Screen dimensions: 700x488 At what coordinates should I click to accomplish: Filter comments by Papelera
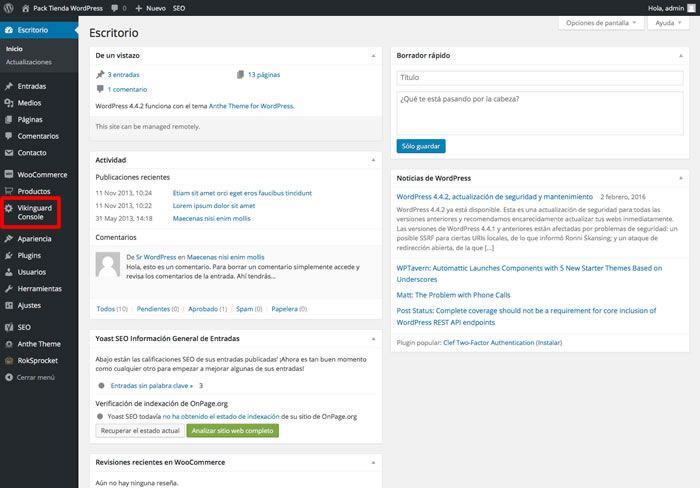pyautogui.click(x=284, y=309)
